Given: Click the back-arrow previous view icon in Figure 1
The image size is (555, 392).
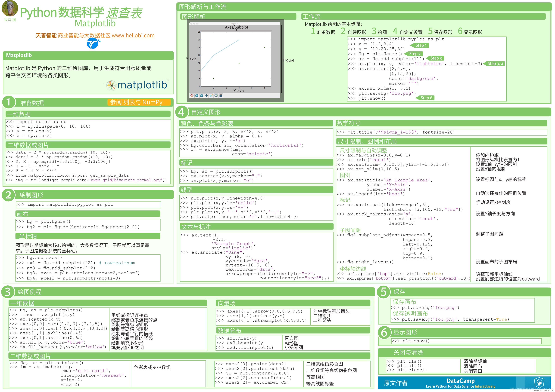Looking at the screenshot, I should pos(197,96).
